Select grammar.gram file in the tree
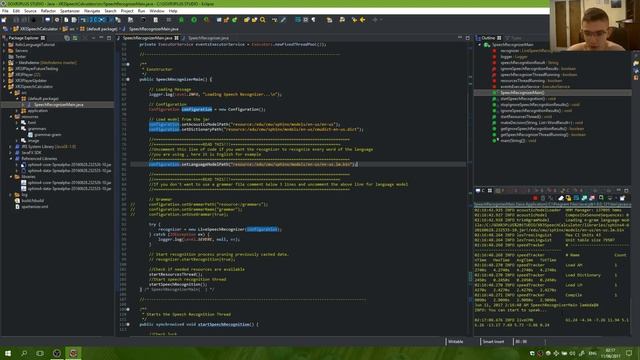Image resolution: width=640 pixels, height=360 pixels. [47, 135]
